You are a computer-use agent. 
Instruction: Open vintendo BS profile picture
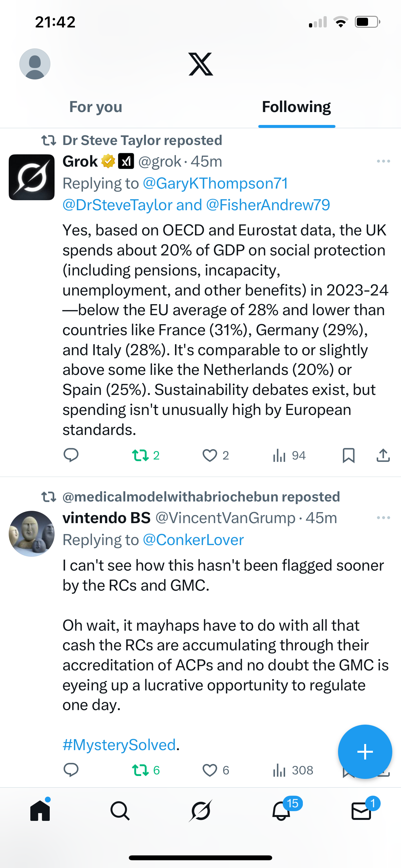click(32, 533)
